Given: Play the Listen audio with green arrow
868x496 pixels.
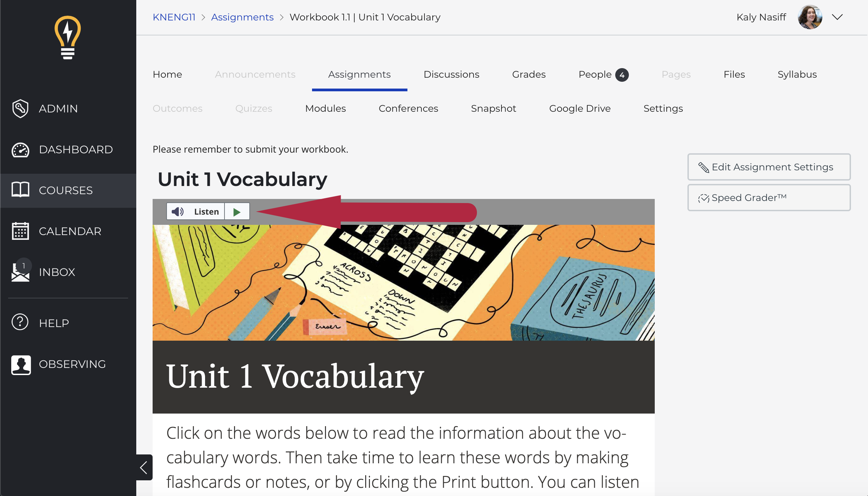Looking at the screenshot, I should tap(237, 212).
